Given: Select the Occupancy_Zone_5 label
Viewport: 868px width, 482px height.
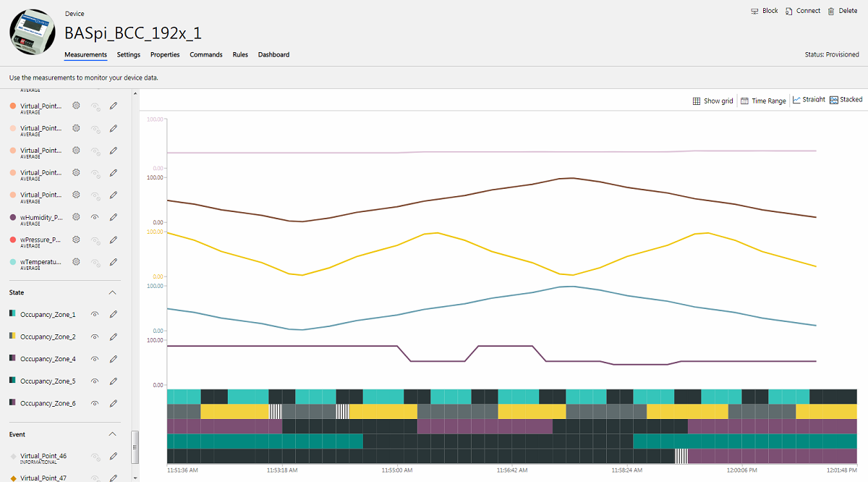Looking at the screenshot, I should click(48, 381).
